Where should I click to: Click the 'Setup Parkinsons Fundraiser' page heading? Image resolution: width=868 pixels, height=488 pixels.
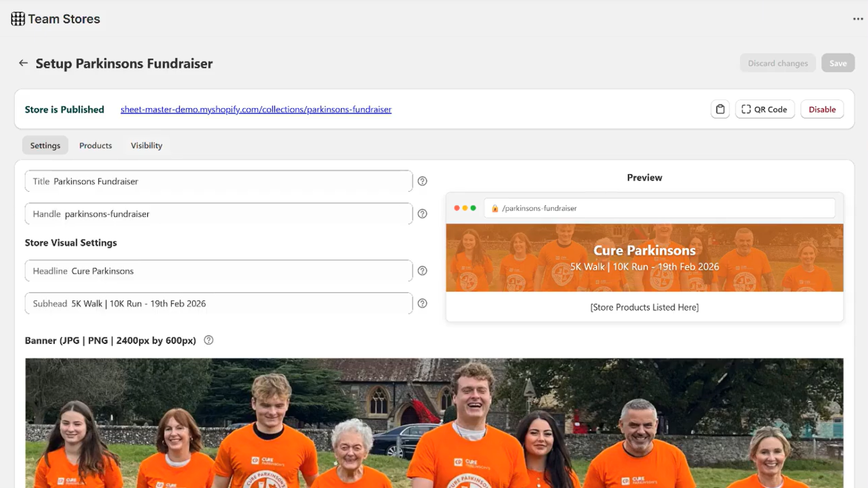point(124,63)
